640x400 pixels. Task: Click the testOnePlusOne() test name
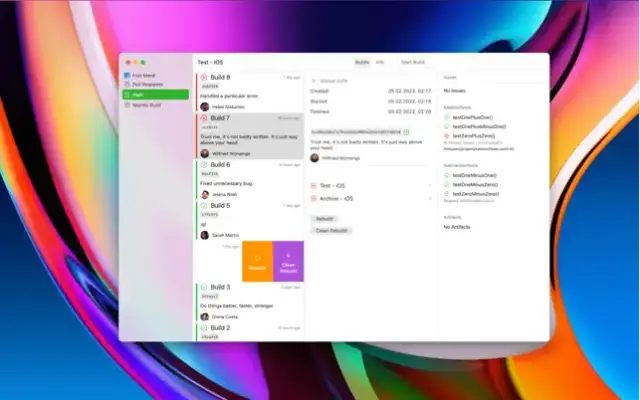(x=472, y=118)
